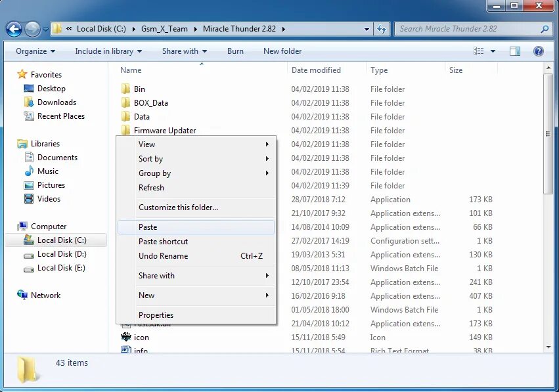Viewport: 559px width, 392px height.
Task: Open Include in library dropdown
Action: click(108, 51)
